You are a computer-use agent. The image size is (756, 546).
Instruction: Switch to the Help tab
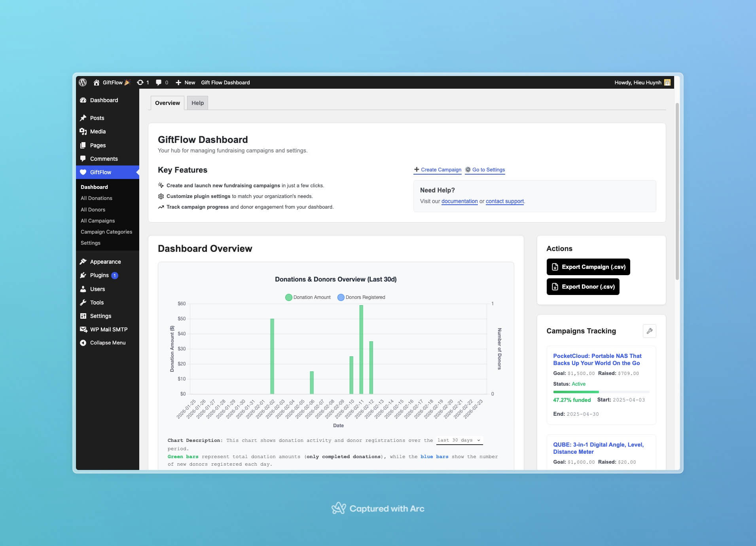click(x=198, y=103)
